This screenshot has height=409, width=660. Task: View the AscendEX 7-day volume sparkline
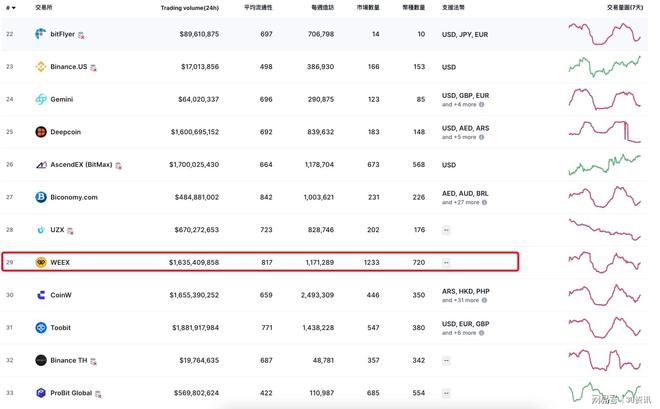(x=604, y=165)
